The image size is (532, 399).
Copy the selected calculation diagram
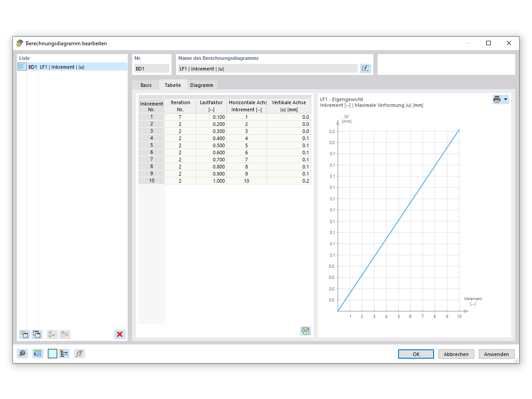tap(37, 334)
